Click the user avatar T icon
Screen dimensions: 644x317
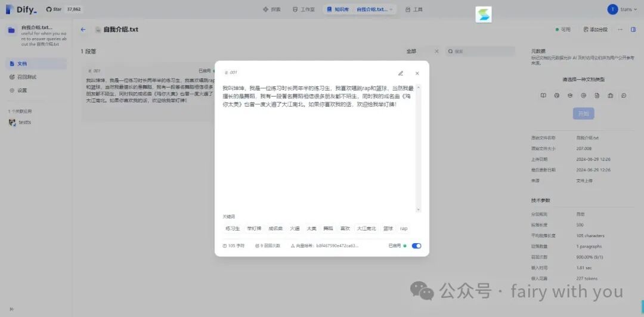coord(612,9)
